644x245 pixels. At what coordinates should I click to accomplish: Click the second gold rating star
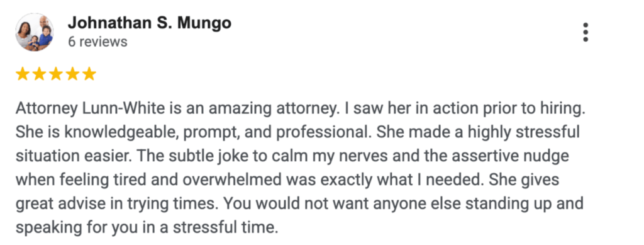click(x=39, y=74)
